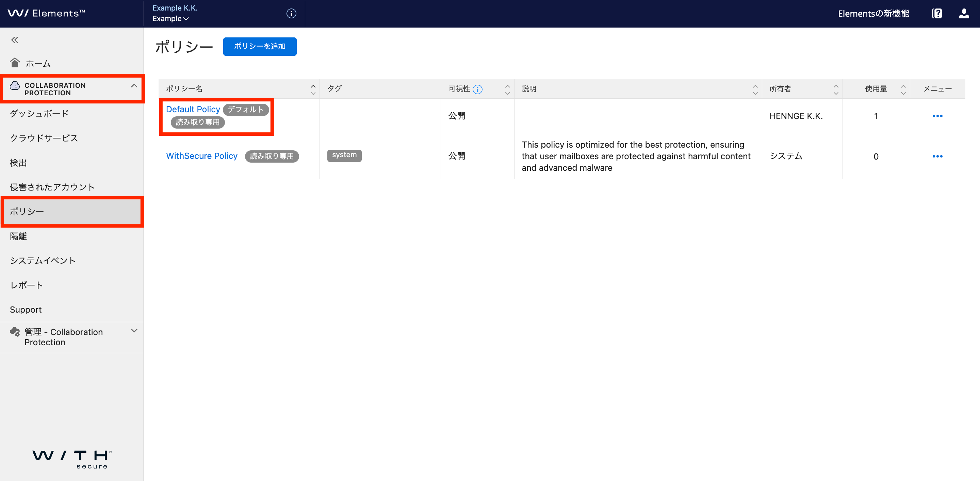Sort by description column arrows
Screen dimensions: 980x481
point(755,90)
